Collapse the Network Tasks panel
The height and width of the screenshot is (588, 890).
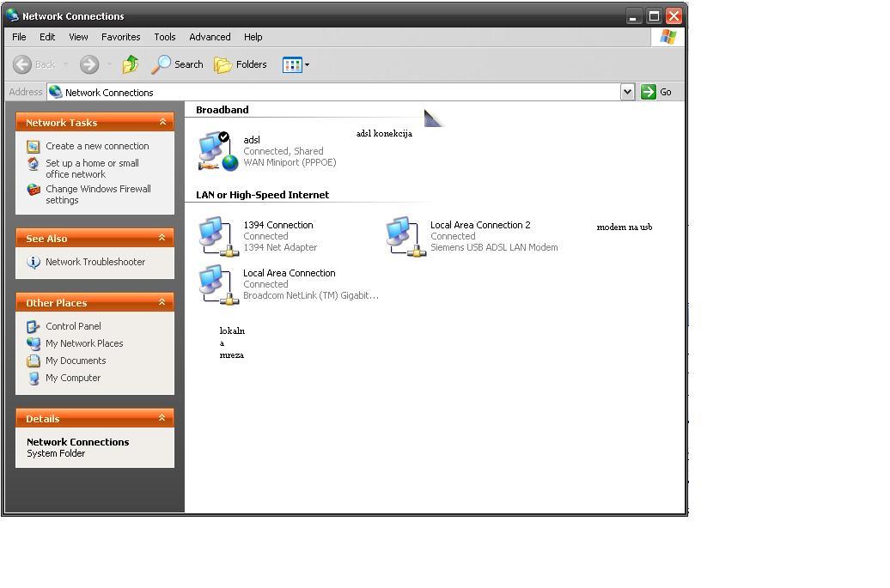click(162, 123)
